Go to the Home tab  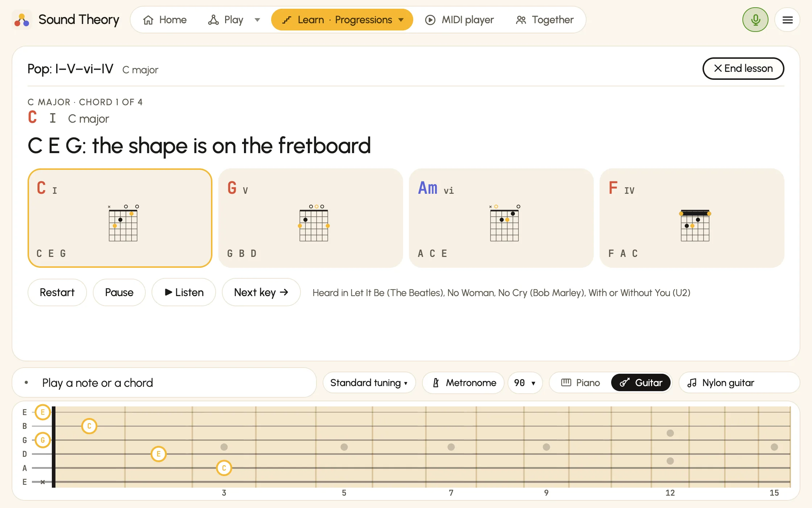pos(165,20)
